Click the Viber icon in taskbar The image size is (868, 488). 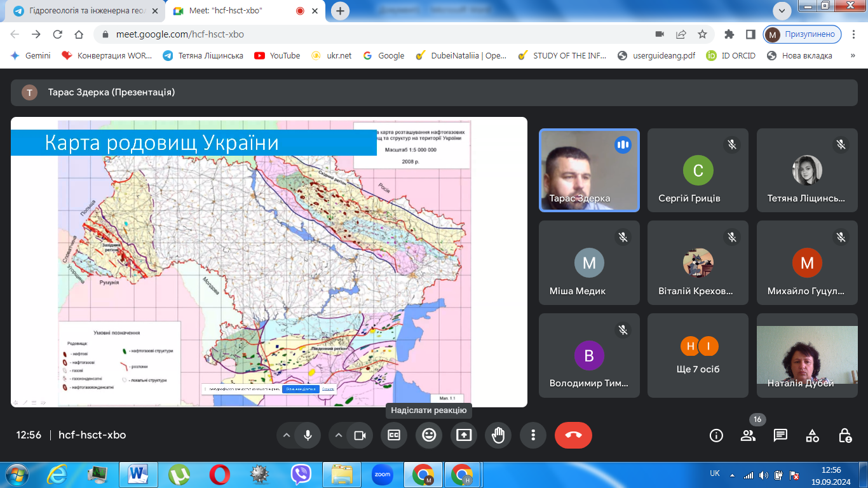point(301,475)
